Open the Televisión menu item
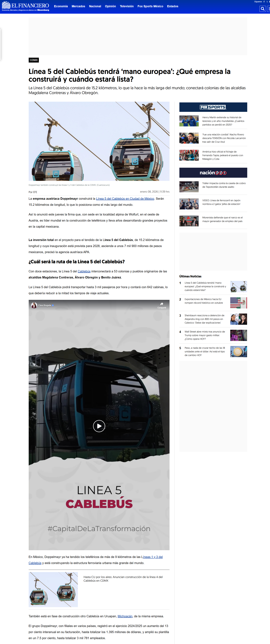The width and height of the screenshot is (270, 644). click(x=126, y=6)
